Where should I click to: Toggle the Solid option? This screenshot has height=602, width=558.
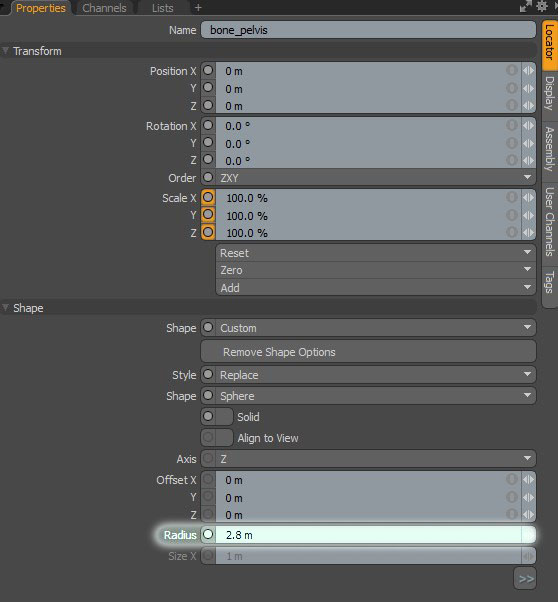click(217, 417)
